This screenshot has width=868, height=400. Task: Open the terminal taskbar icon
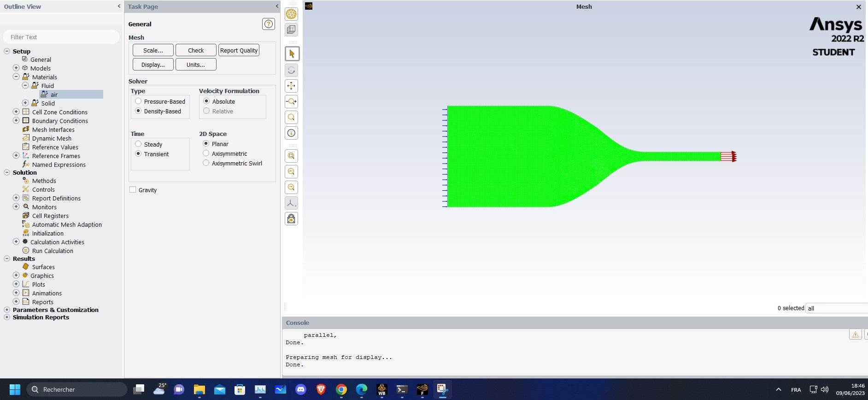pos(402,390)
